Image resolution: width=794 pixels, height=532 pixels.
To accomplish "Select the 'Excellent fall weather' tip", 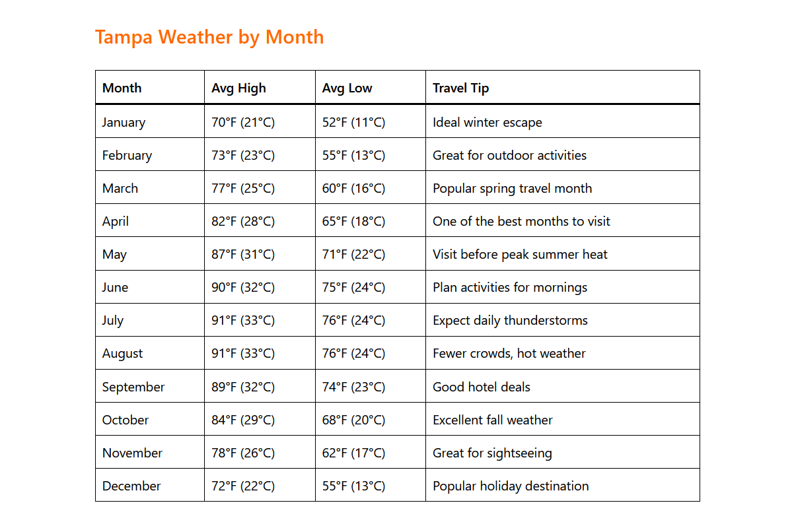I will [x=493, y=420].
